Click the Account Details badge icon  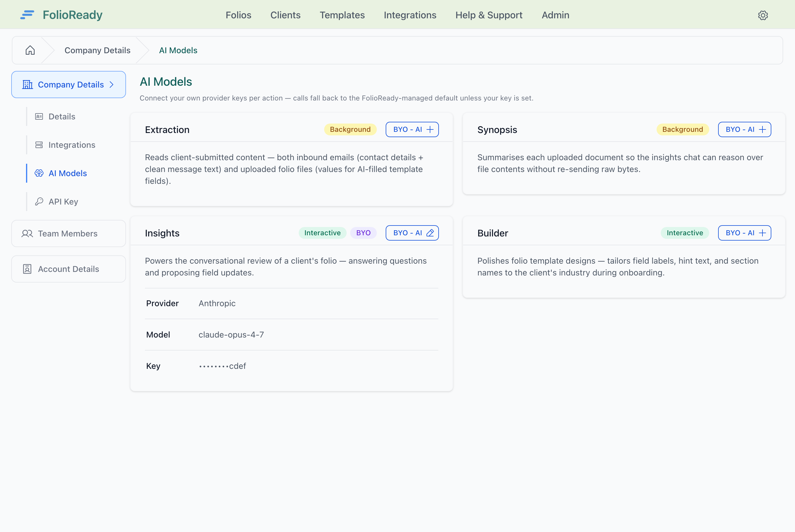click(27, 269)
